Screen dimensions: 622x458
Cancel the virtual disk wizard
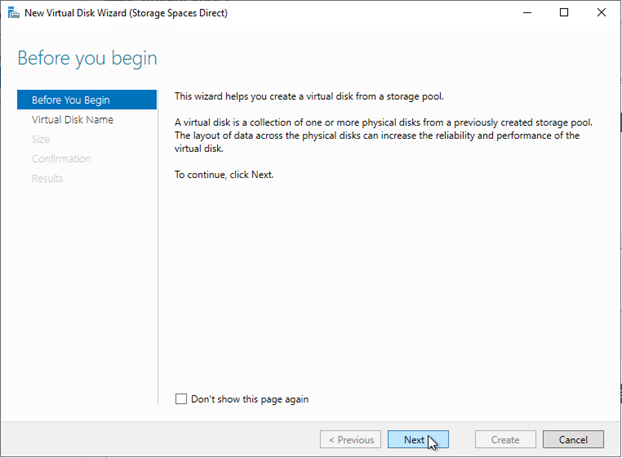click(x=573, y=439)
